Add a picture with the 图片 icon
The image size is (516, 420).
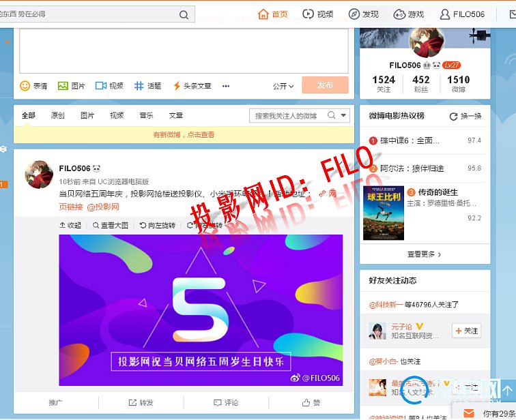pos(72,86)
